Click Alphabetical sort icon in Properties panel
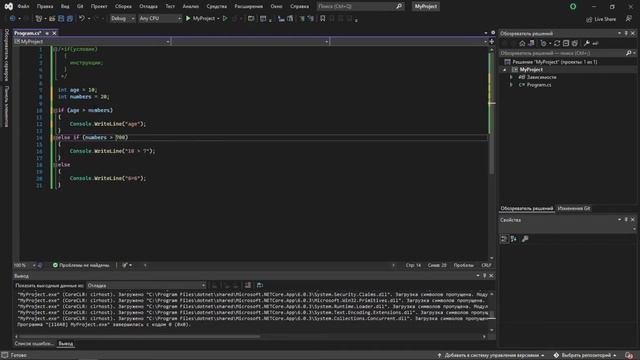The width and height of the screenshot is (640, 360). [x=513, y=239]
